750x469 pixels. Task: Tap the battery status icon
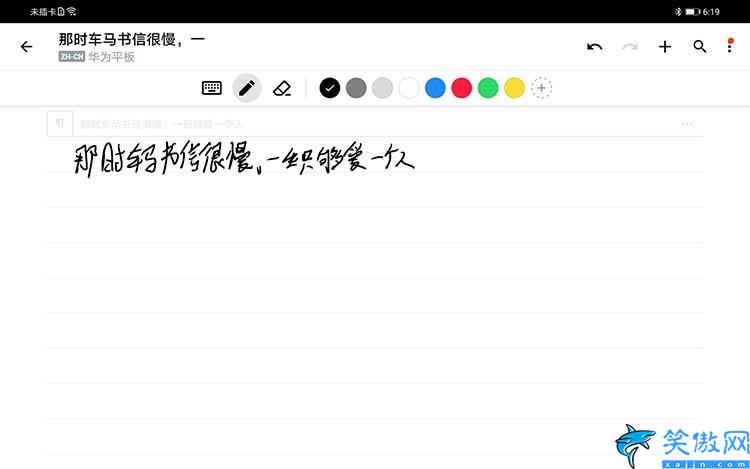point(692,11)
